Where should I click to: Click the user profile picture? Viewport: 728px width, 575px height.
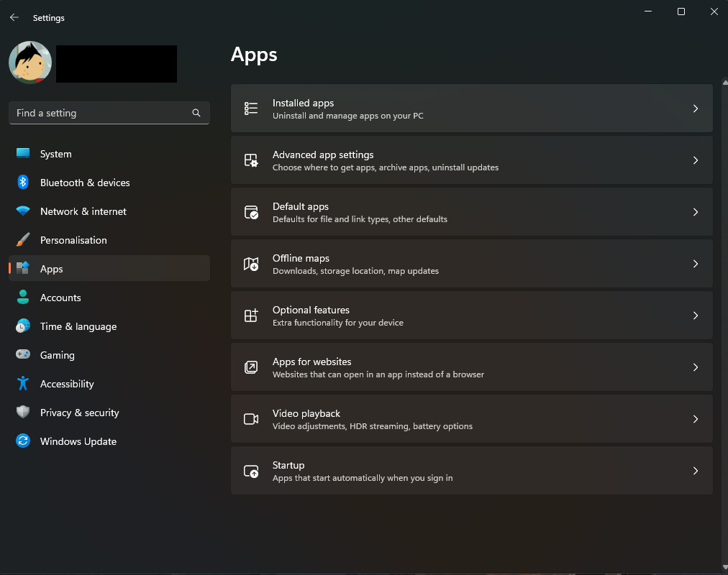(x=29, y=63)
